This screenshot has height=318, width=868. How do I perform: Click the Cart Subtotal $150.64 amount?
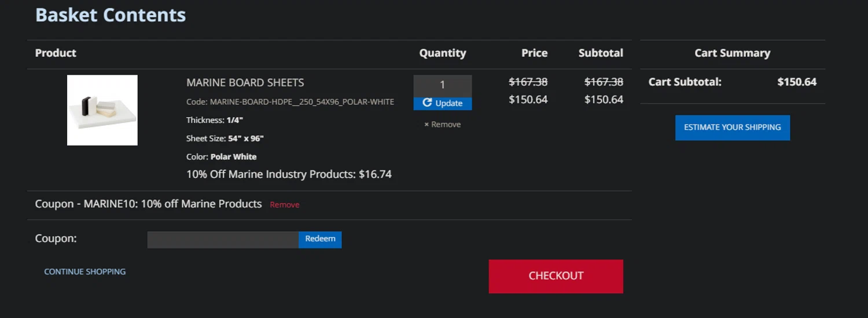tap(797, 82)
